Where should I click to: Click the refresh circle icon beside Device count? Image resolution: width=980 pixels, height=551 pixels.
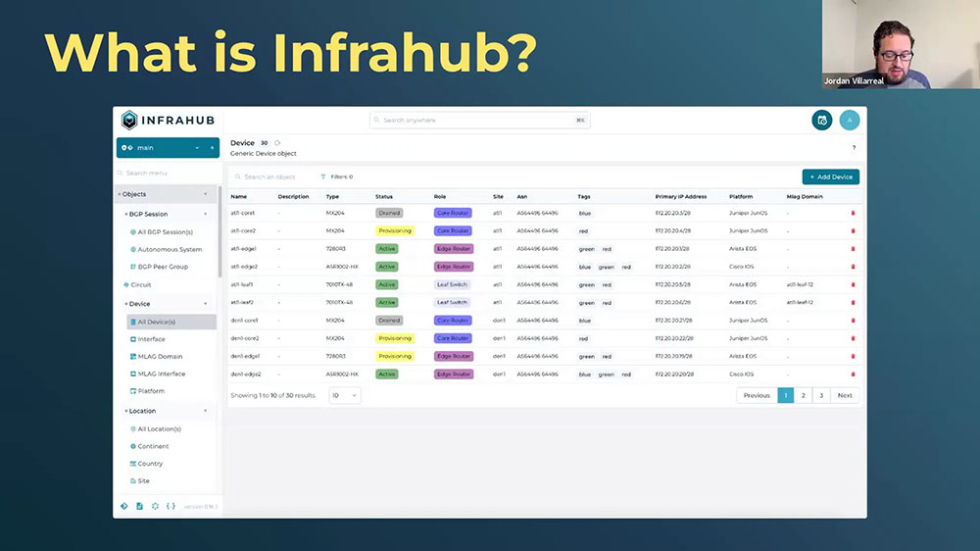(277, 143)
